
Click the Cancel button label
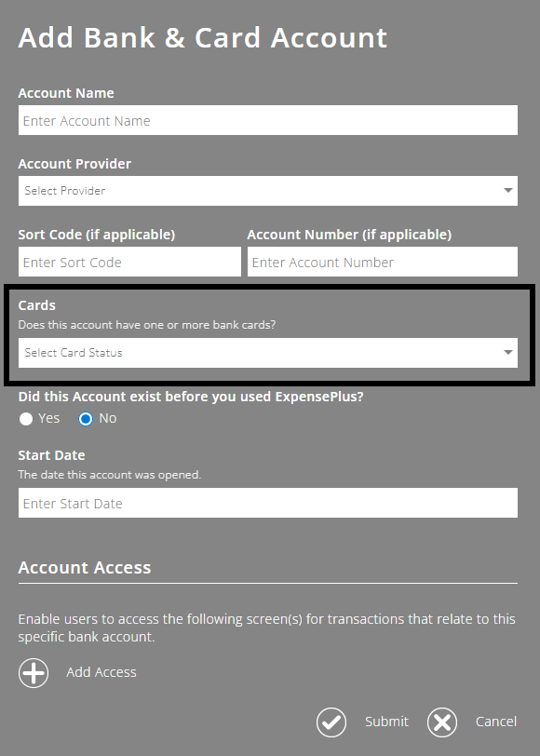(496, 722)
